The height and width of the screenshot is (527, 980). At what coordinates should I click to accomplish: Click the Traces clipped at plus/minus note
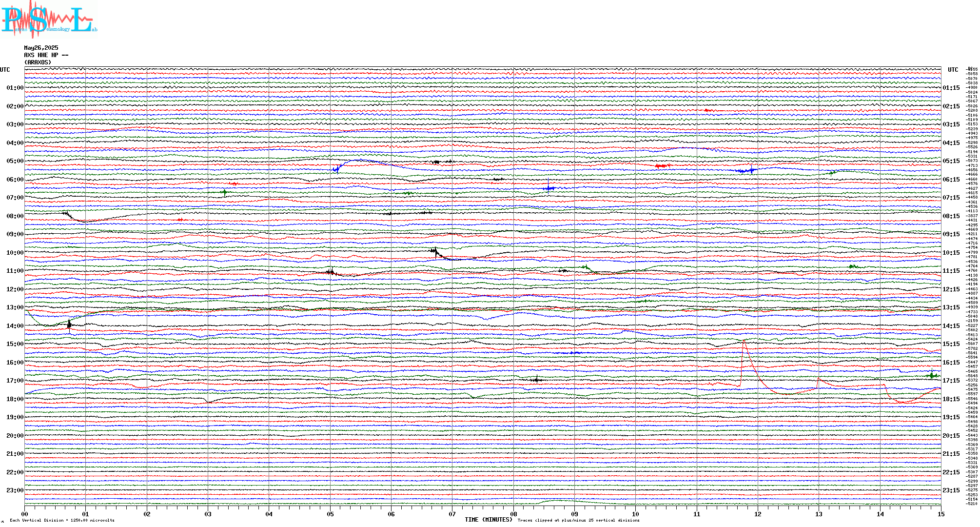[578, 520]
